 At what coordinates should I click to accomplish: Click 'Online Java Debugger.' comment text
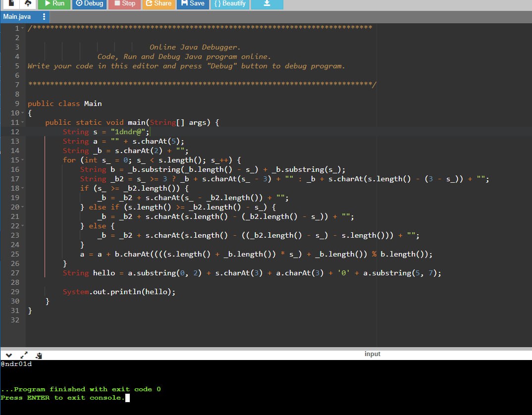pos(195,47)
